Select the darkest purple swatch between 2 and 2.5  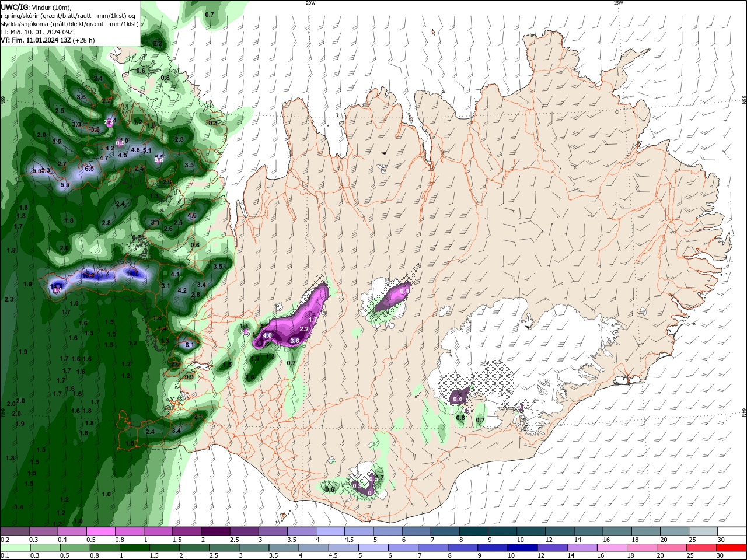click(215, 531)
